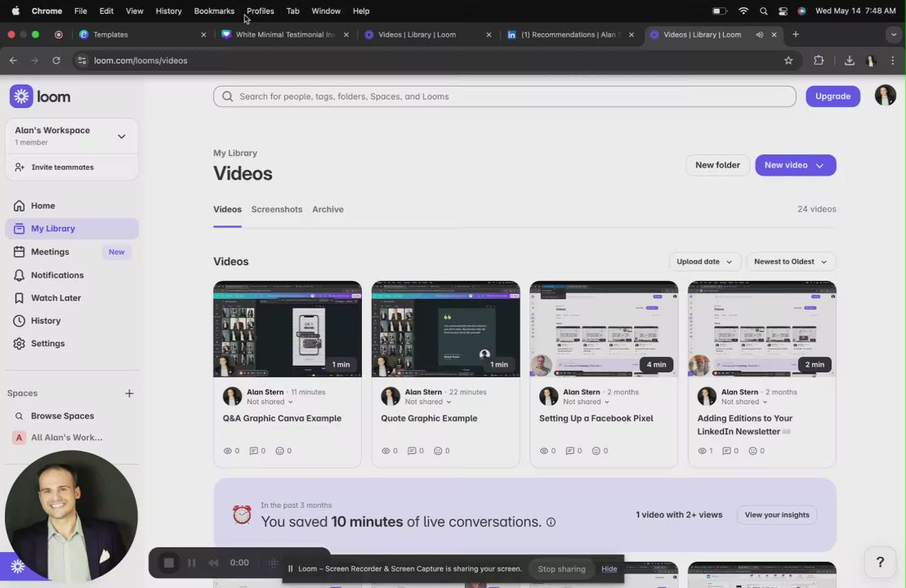Expand Not shared on LinkedIn Newsletter video
This screenshot has width=906, height=588.
point(744,402)
